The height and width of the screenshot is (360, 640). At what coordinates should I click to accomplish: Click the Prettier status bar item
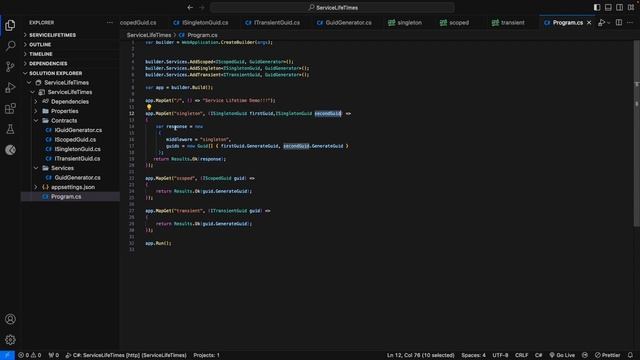coord(607,355)
